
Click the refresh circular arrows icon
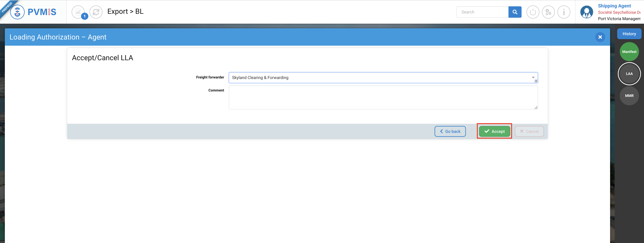click(96, 12)
